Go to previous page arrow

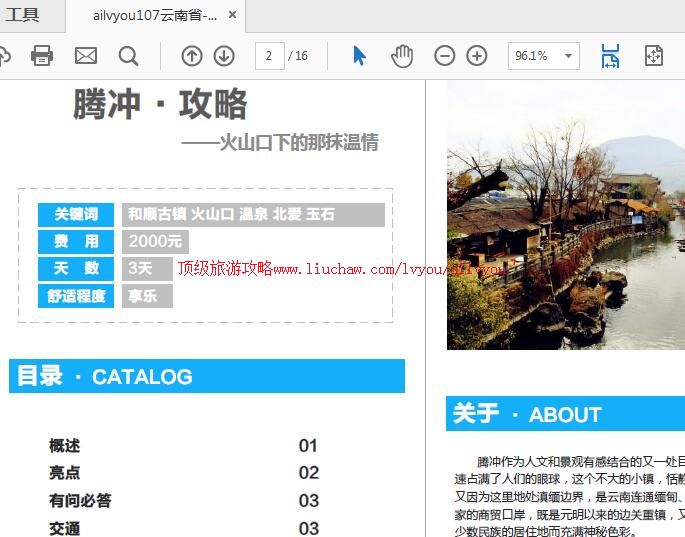192,56
